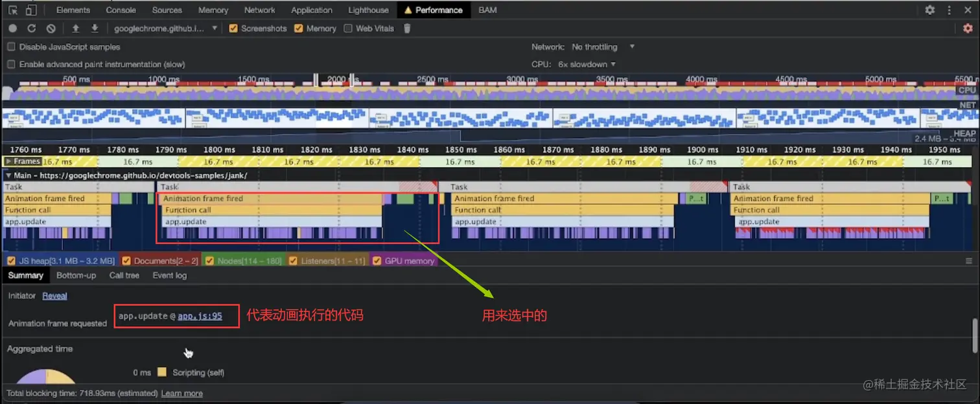Select the Summary details tab

tap(25, 275)
